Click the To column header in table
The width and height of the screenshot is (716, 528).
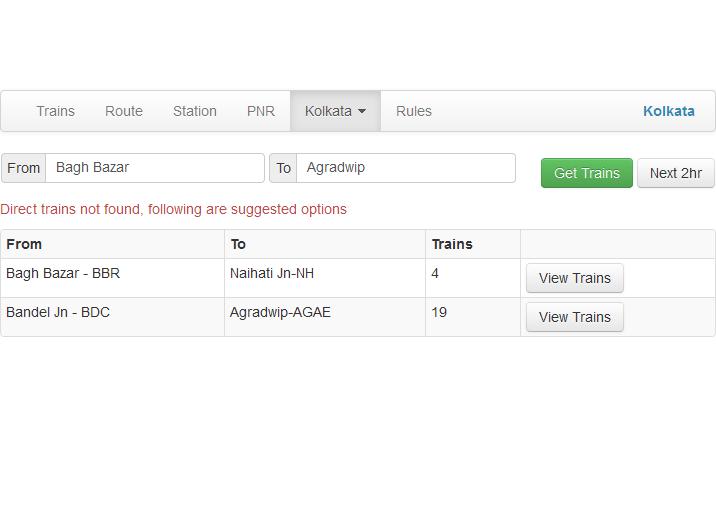(x=238, y=244)
